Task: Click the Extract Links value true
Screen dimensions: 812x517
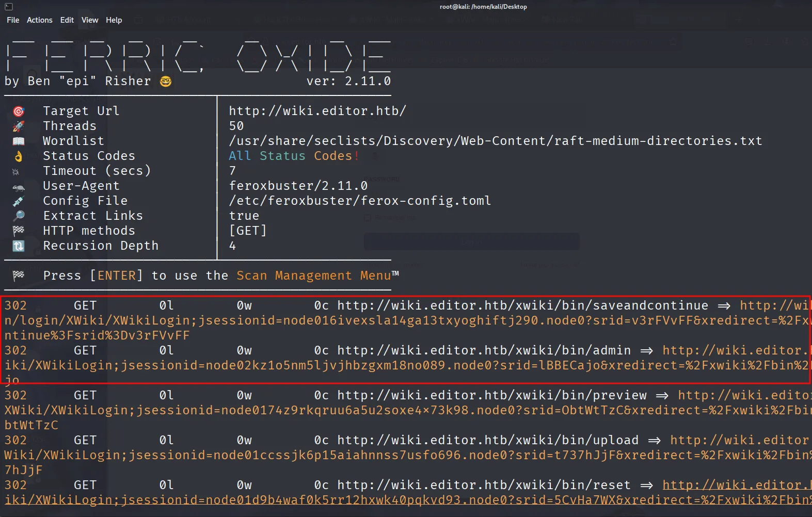Action: (244, 216)
